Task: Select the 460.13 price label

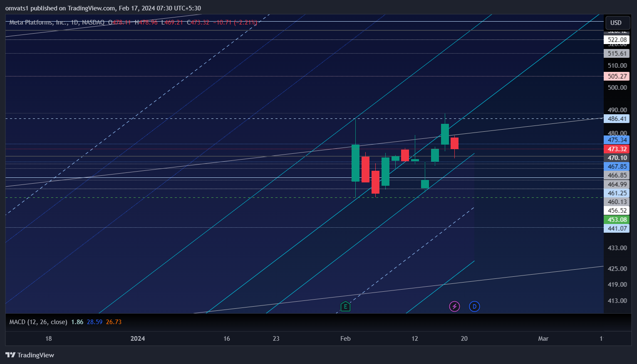Action: (617, 202)
